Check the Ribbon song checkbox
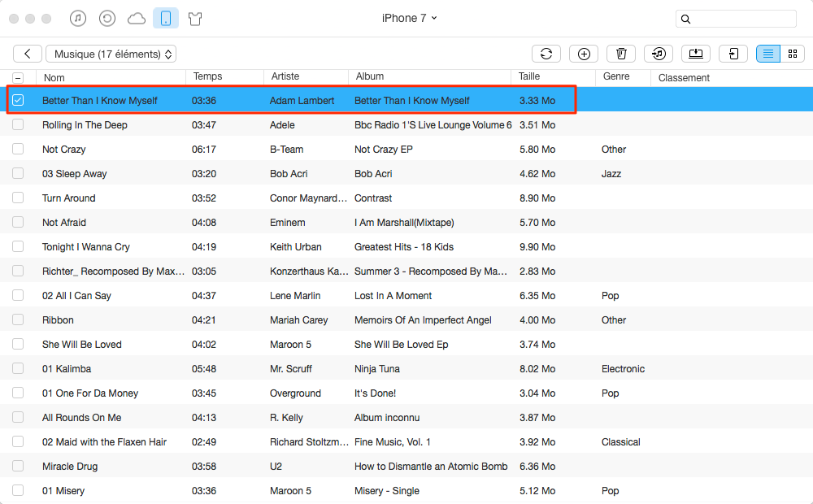The image size is (813, 504). click(x=18, y=319)
